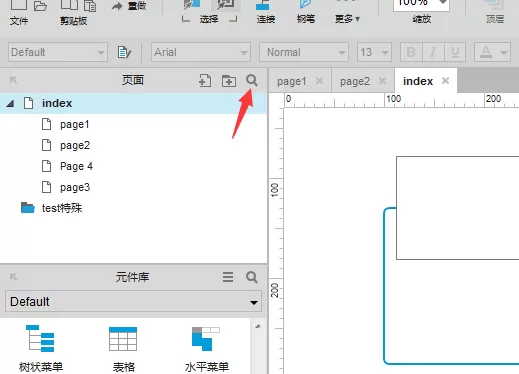Click search icon in 元件库 panel
Viewport: 519px width, 374px height.
tap(252, 277)
